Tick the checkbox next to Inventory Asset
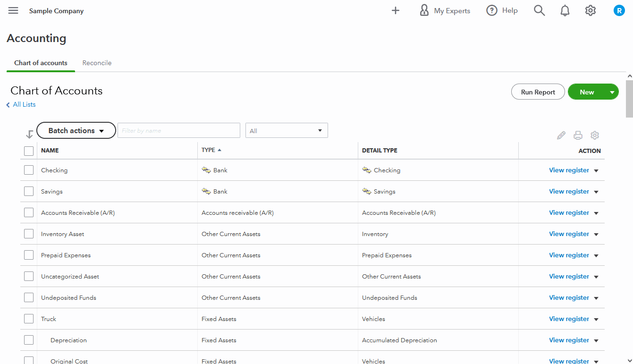This screenshot has height=364, width=633. point(28,233)
